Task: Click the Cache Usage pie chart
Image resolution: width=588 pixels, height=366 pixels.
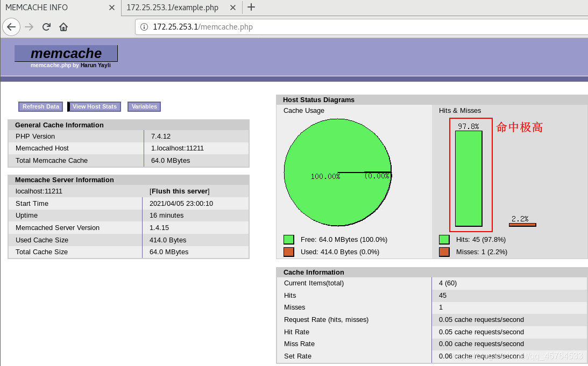Action: click(x=338, y=173)
